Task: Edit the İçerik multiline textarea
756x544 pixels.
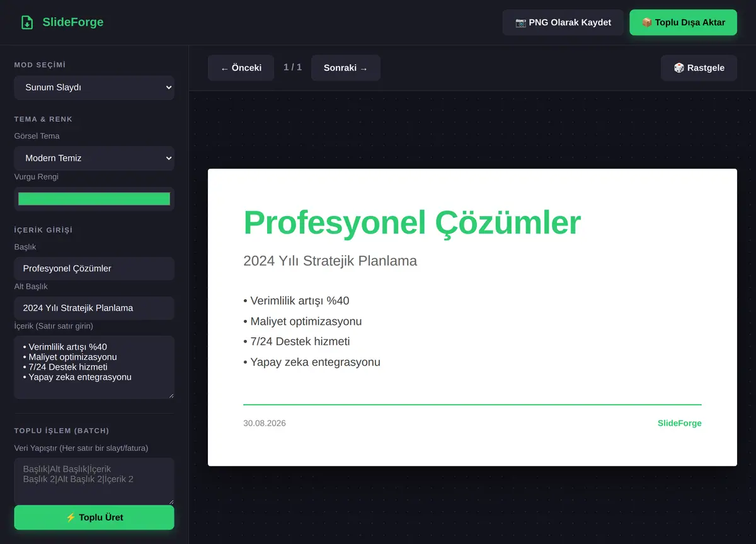Action: pyautogui.click(x=94, y=367)
